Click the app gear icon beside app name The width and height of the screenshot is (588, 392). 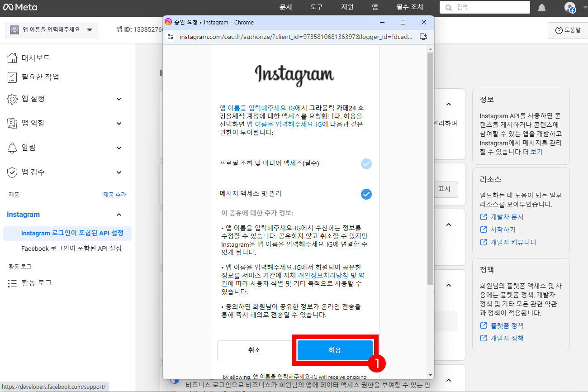(x=14, y=29)
